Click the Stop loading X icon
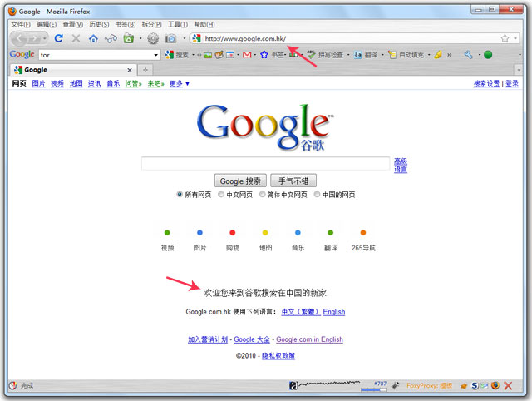 [76, 38]
